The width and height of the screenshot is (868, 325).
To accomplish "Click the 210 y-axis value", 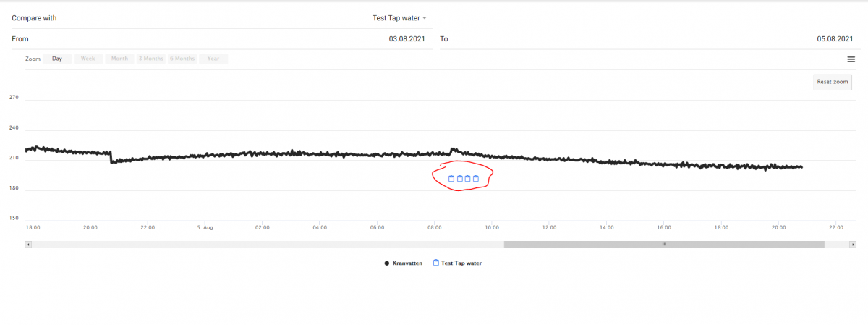I will [14, 157].
